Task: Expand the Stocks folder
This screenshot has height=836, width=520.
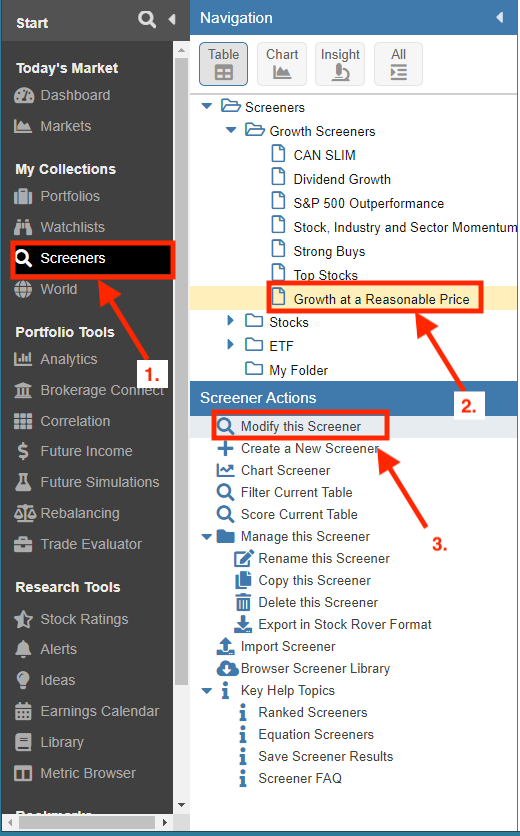Action: pyautogui.click(x=230, y=320)
